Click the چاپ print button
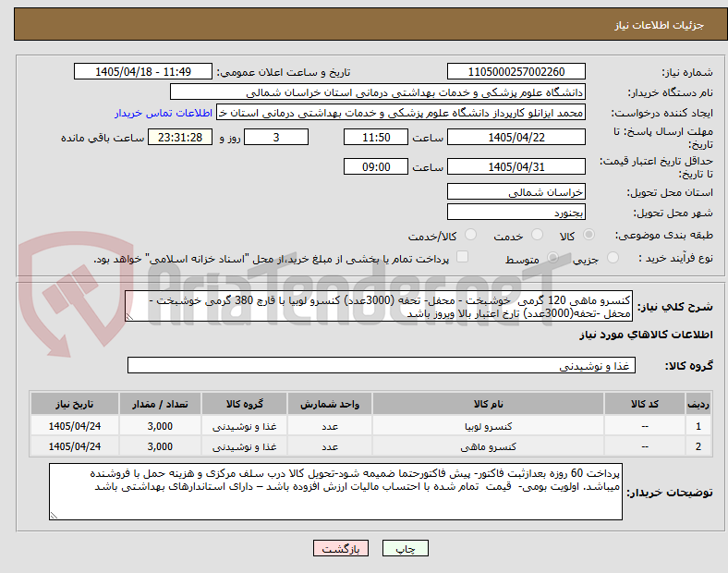Screen dimensions: 728x573 406,548
